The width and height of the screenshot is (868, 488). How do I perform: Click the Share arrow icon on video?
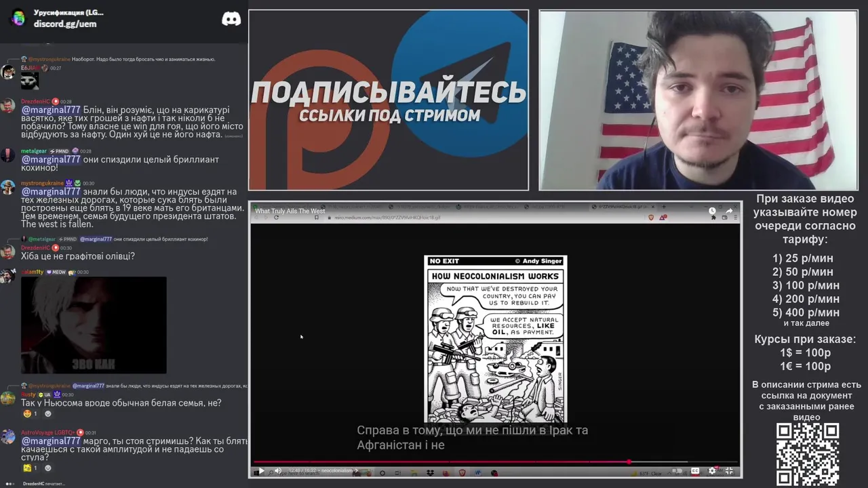(x=730, y=211)
